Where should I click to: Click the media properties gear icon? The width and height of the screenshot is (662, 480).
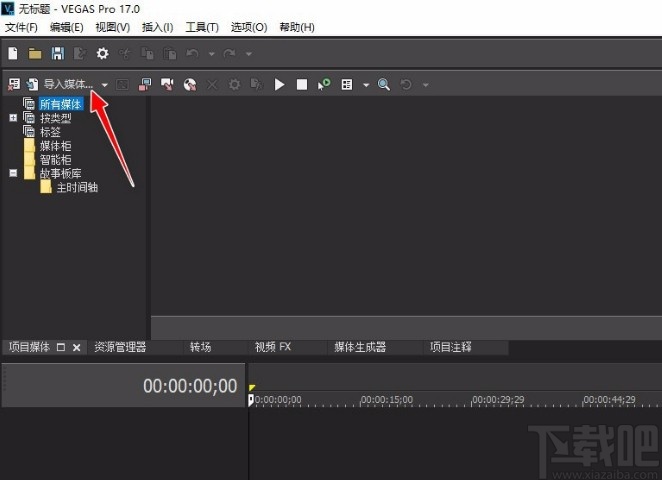234,84
